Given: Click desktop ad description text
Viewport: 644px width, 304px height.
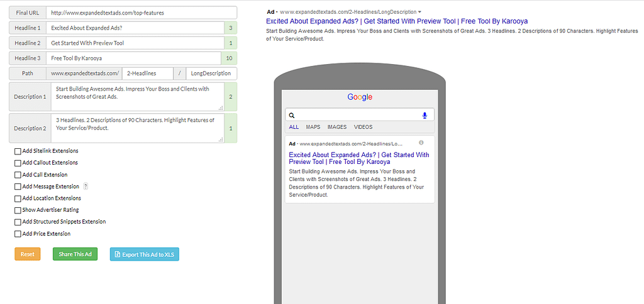Looking at the screenshot, I should click(452, 35).
